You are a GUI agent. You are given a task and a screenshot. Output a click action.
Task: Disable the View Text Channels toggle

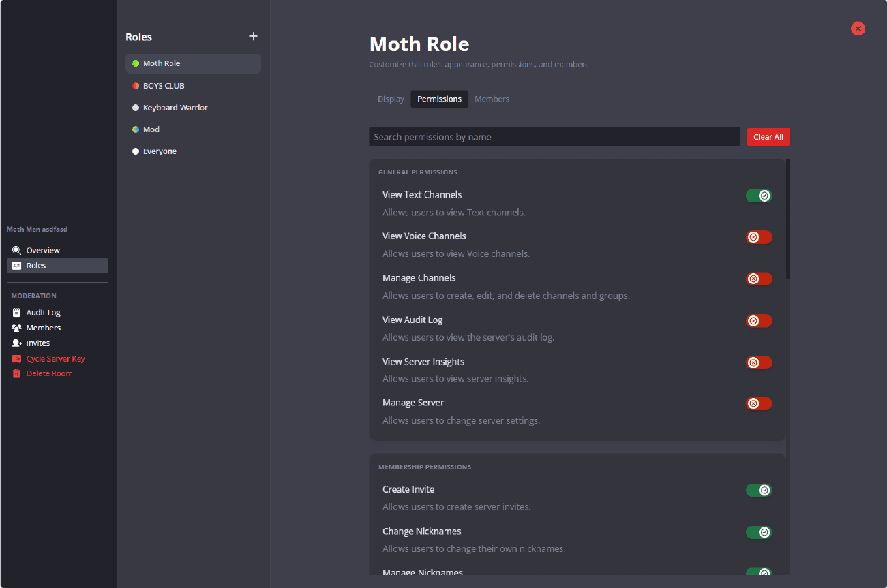point(759,195)
